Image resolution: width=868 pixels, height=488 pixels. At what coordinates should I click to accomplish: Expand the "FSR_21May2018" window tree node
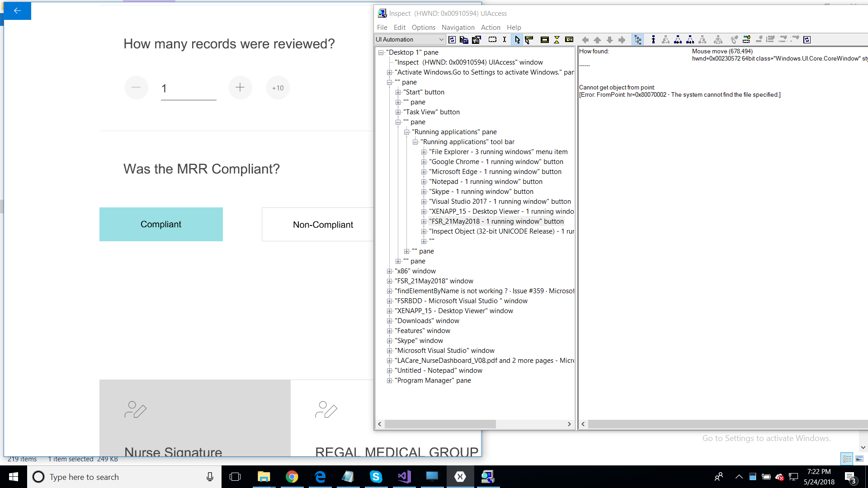pyautogui.click(x=389, y=281)
